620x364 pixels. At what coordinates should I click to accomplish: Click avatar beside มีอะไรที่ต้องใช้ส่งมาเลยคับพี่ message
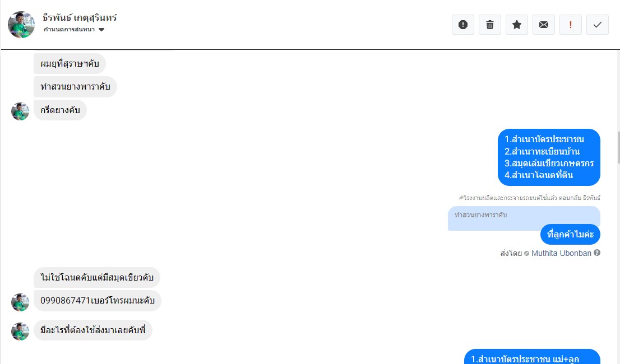tap(20, 331)
